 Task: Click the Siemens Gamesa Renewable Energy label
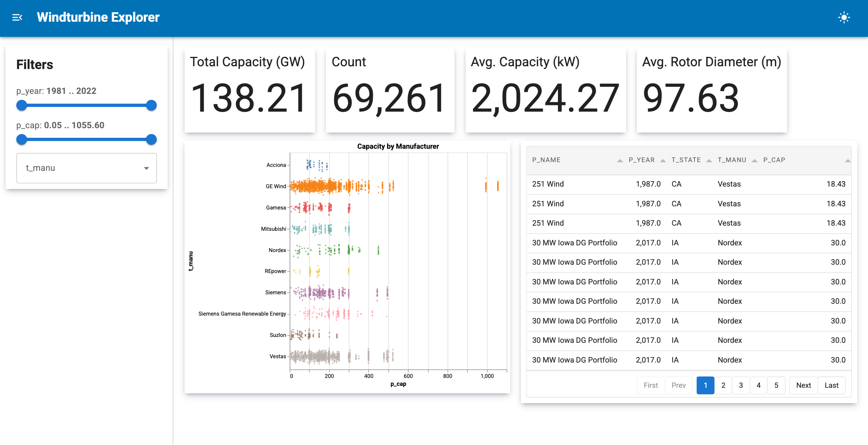pyautogui.click(x=242, y=314)
